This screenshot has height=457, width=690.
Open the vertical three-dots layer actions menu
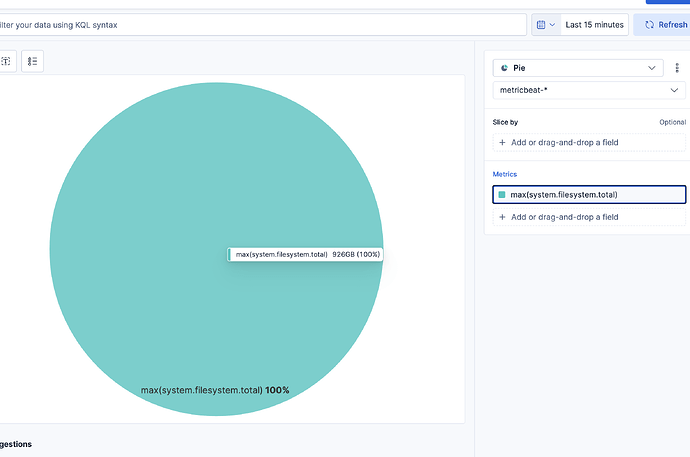(677, 68)
